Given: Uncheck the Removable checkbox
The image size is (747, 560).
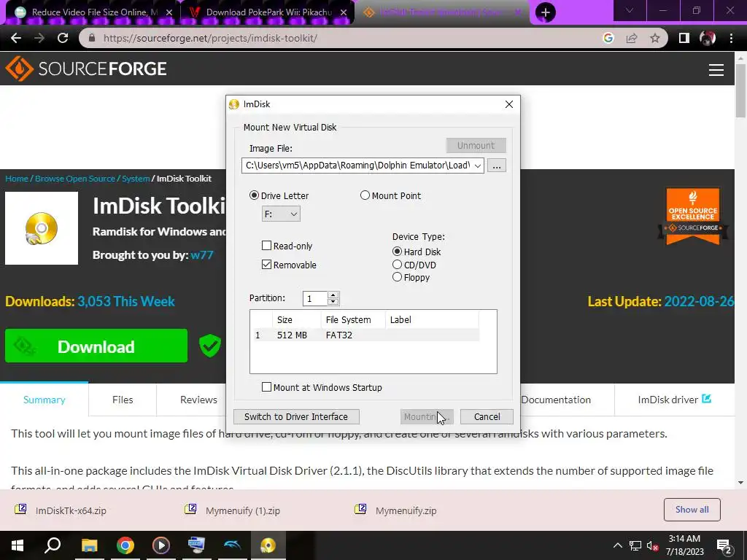Looking at the screenshot, I should (x=266, y=265).
